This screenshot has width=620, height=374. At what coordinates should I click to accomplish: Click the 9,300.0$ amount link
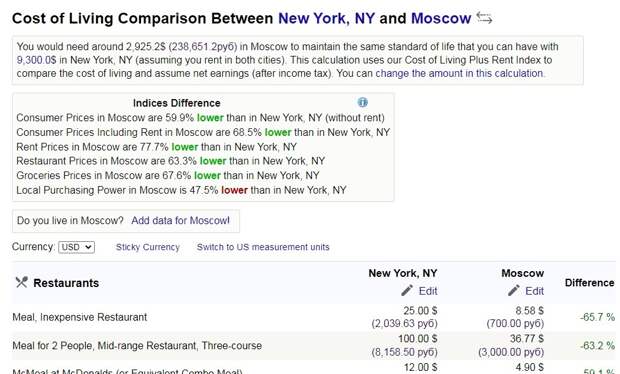pos(36,60)
